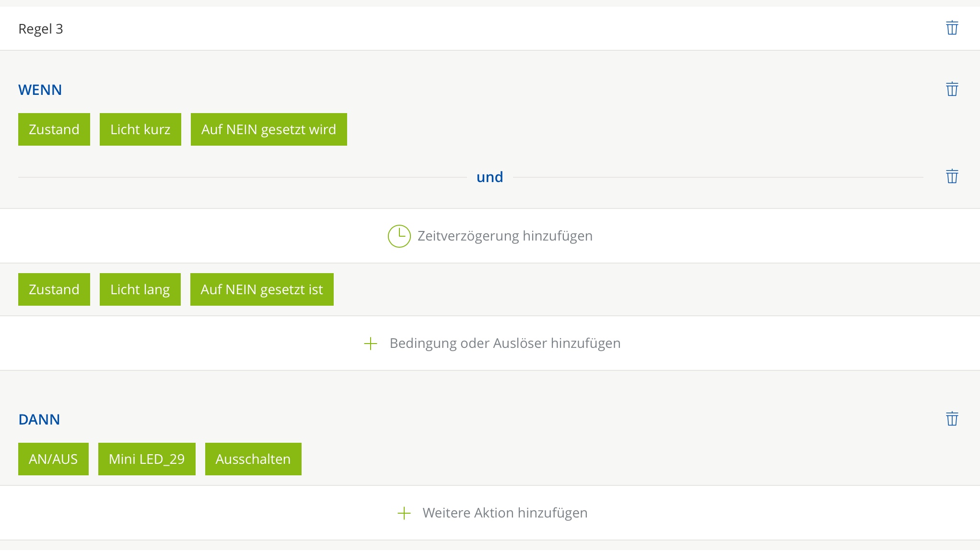
Task: Change 'Auf NEIN gesetzt wird' trigger
Action: point(268,129)
